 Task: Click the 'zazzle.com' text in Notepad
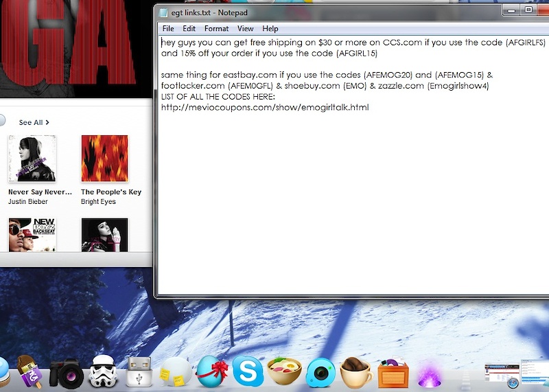401,86
